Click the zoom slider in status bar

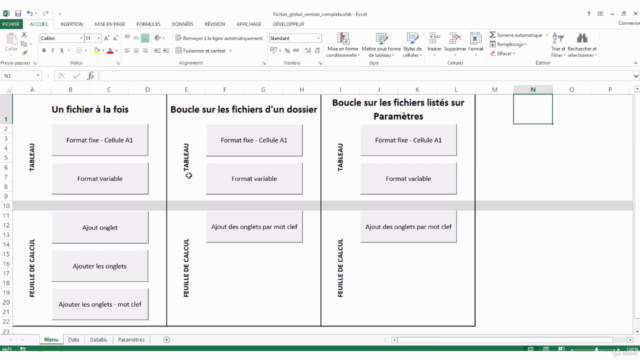click(596, 349)
